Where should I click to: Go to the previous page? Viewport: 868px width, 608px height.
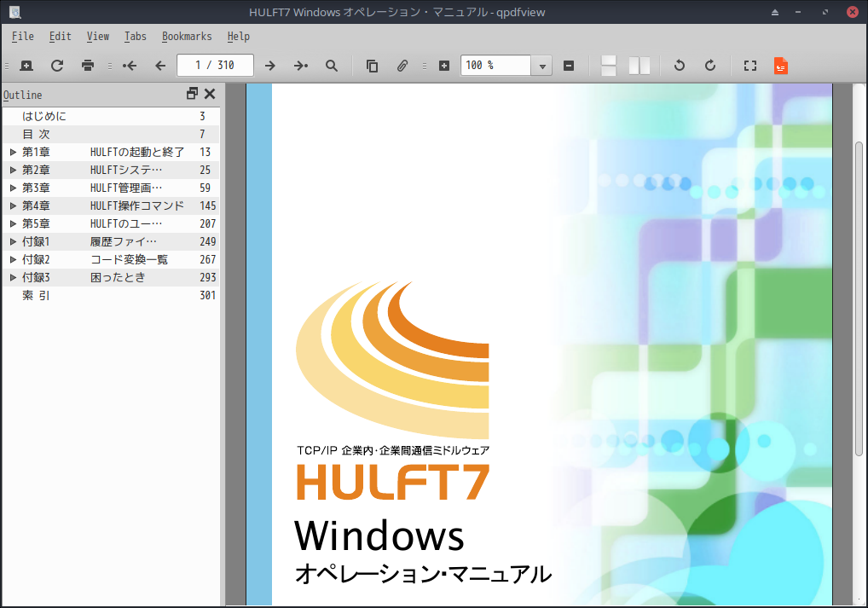pyautogui.click(x=160, y=66)
